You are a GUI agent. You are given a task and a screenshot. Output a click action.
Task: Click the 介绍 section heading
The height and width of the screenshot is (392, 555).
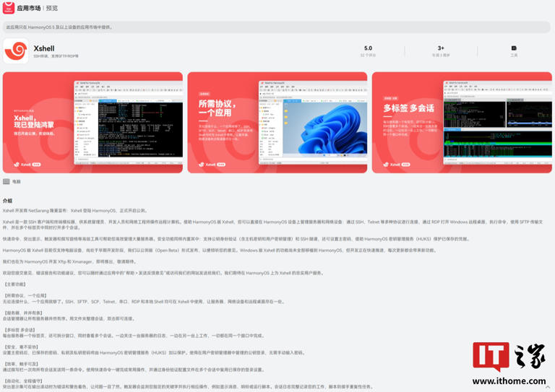point(7,201)
